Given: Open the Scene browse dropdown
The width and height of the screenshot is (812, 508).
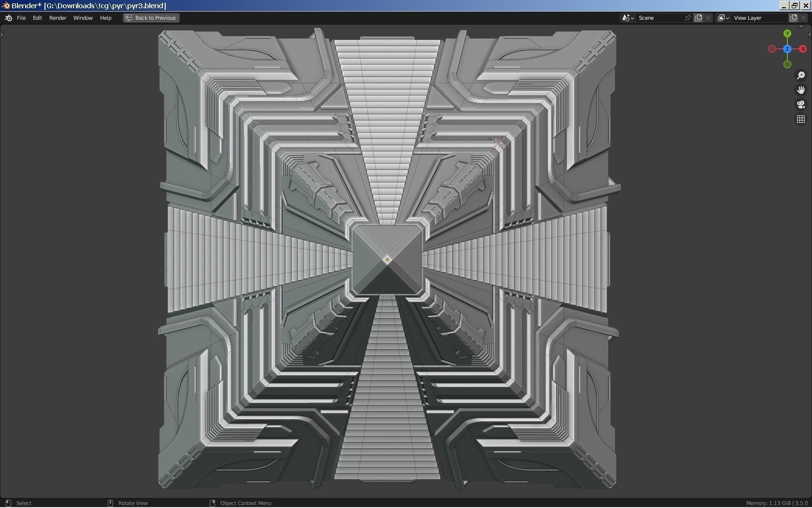Looking at the screenshot, I should (628, 18).
